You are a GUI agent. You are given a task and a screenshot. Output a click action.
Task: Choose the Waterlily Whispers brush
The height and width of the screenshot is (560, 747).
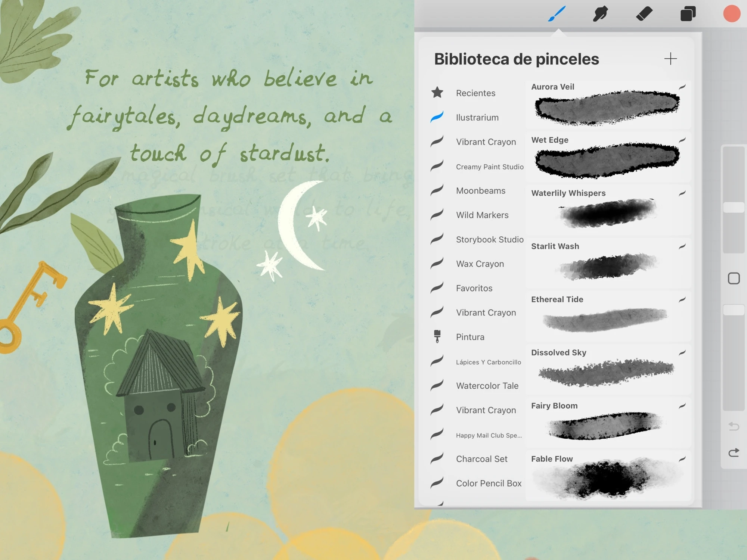pos(608,211)
